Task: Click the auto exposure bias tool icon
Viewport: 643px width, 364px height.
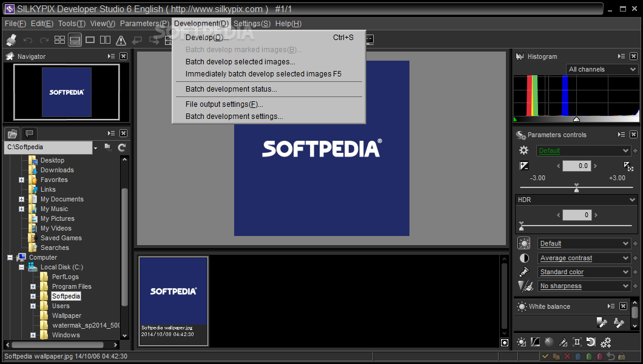Action: click(628, 166)
